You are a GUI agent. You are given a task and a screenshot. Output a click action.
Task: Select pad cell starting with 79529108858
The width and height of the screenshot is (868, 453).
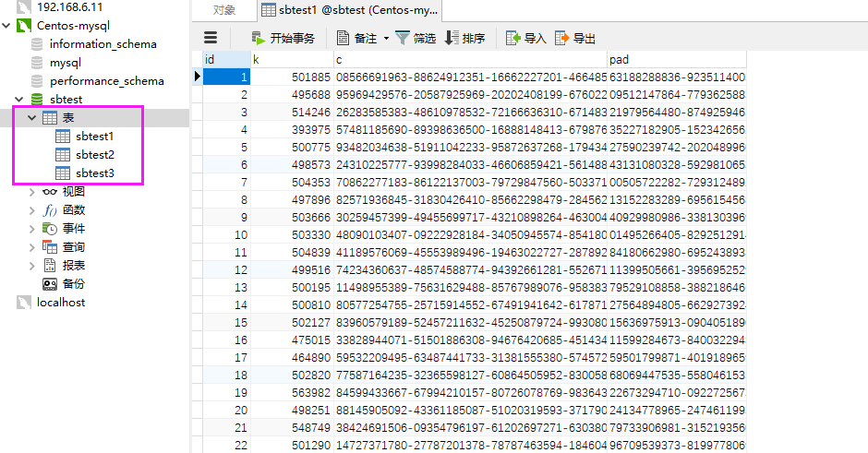677,288
